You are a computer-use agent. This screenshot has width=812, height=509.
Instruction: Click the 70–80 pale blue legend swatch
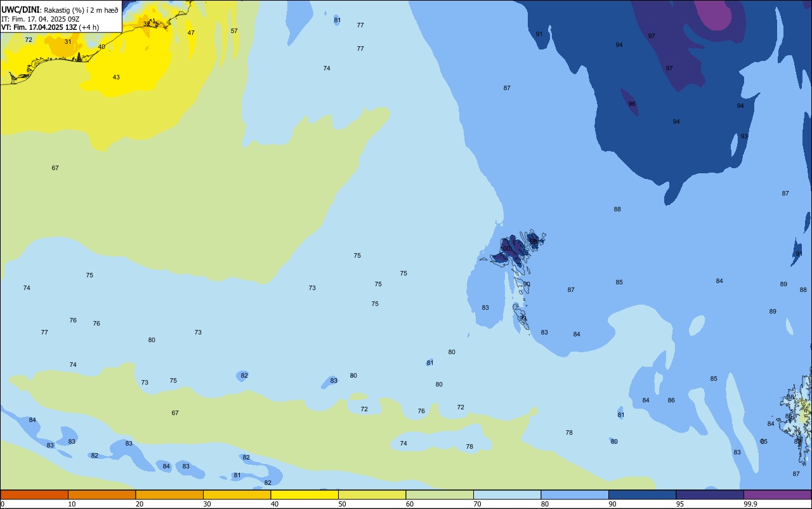[x=507, y=494]
